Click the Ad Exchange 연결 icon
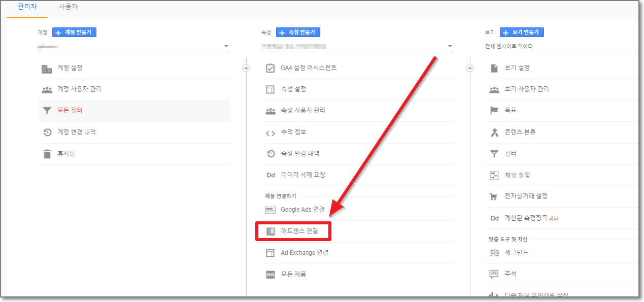 (x=270, y=253)
